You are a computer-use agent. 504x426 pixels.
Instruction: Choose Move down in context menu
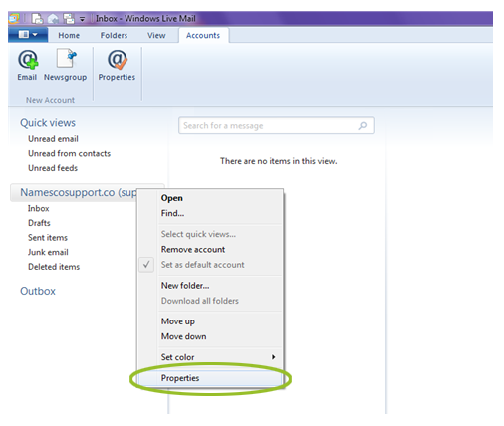point(210,336)
